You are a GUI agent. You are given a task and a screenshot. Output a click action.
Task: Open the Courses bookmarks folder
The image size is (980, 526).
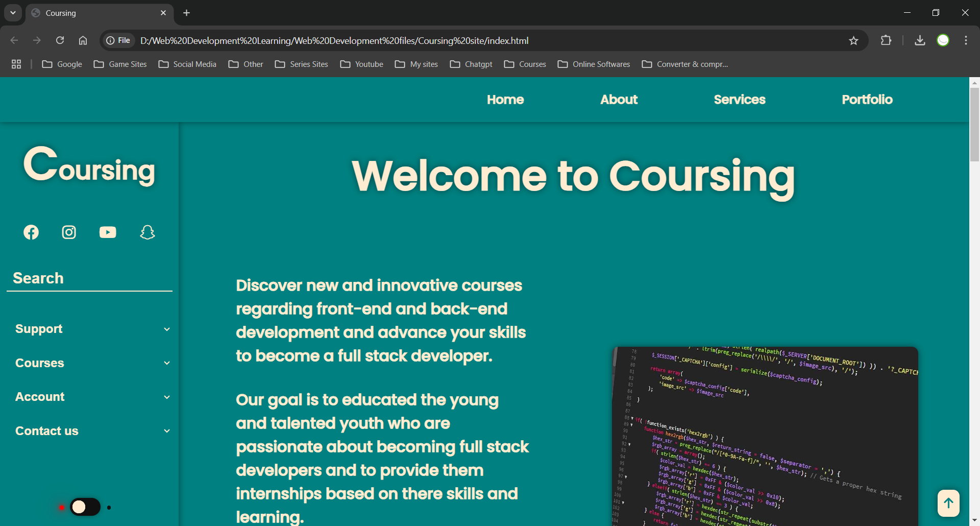pyautogui.click(x=525, y=64)
